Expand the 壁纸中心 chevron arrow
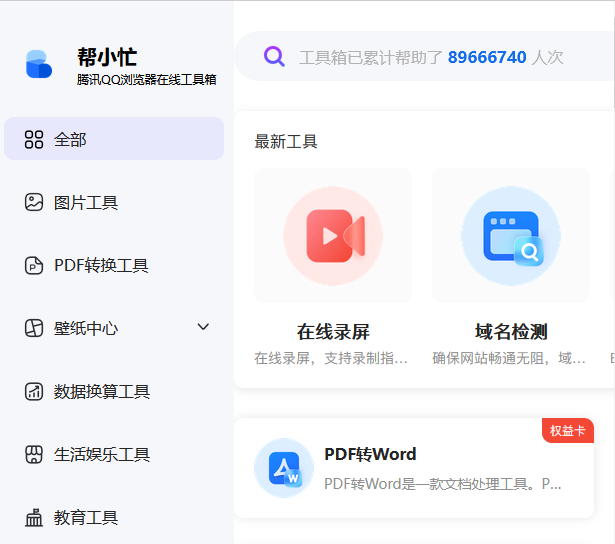 tap(203, 327)
